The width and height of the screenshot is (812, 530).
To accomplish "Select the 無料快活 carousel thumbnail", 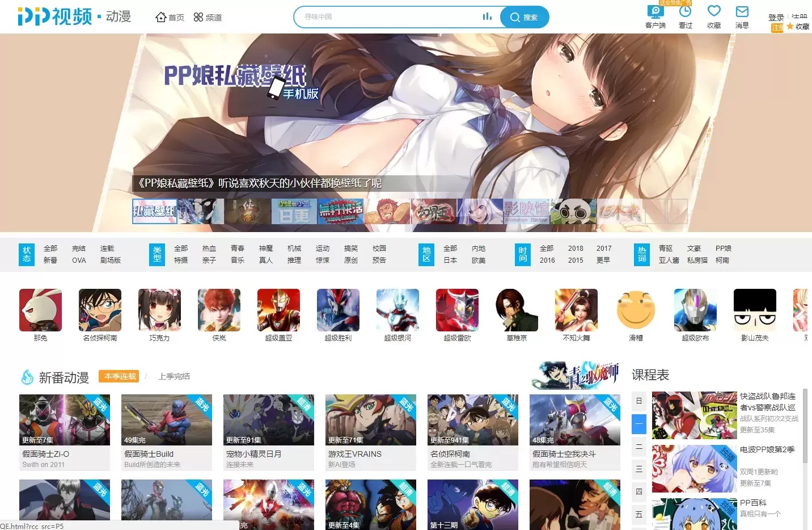I will pyautogui.click(x=340, y=211).
